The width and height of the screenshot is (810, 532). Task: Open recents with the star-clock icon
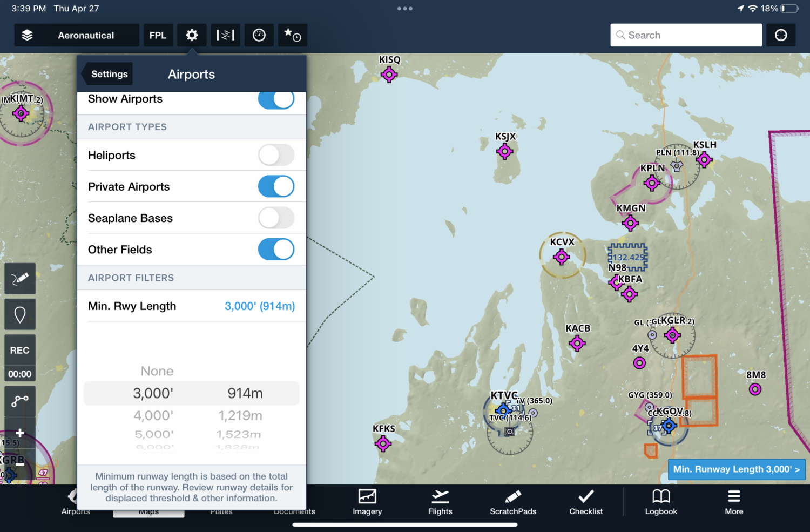(292, 35)
